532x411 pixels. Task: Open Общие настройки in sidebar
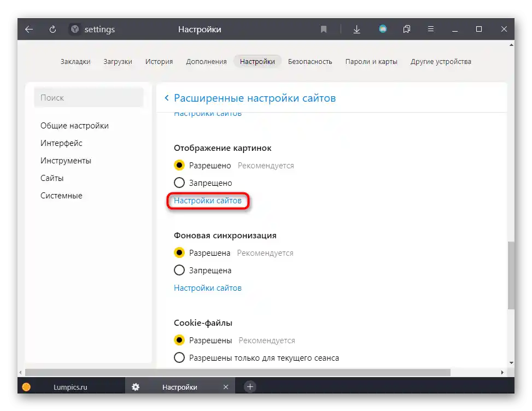[75, 126]
